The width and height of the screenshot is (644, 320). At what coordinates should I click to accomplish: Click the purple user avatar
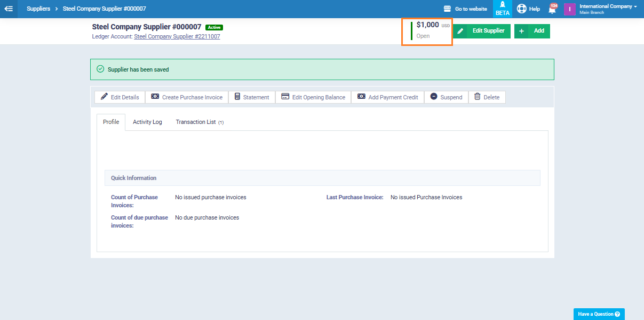570,9
